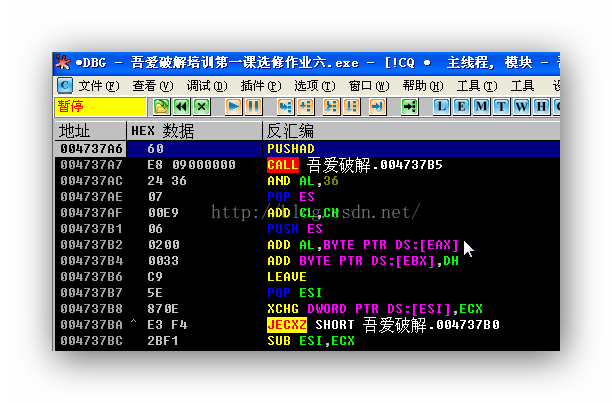Select the PUSH ES instruction
This screenshot has height=403, width=612.
click(x=295, y=229)
